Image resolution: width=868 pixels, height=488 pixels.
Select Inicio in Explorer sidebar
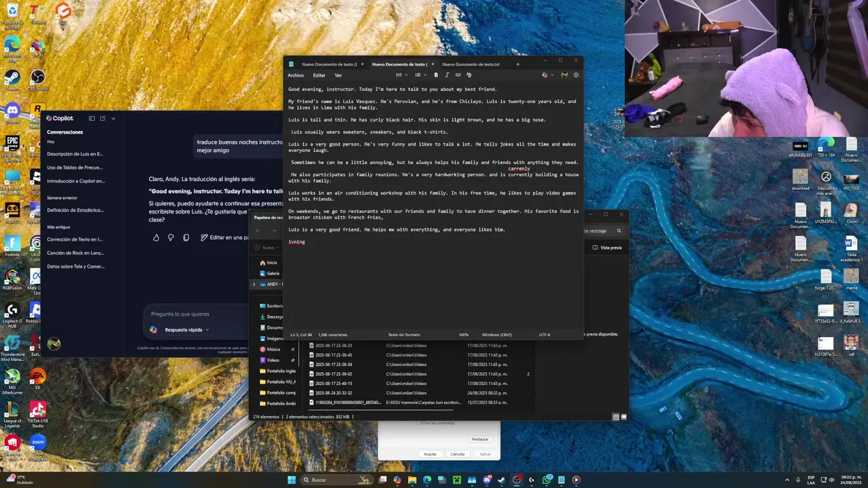point(269,262)
